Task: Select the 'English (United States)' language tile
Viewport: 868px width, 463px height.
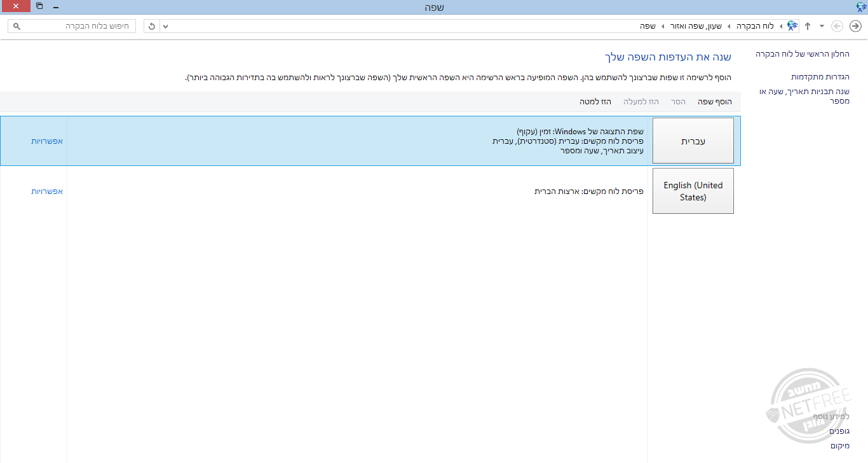Action: pyautogui.click(x=693, y=191)
